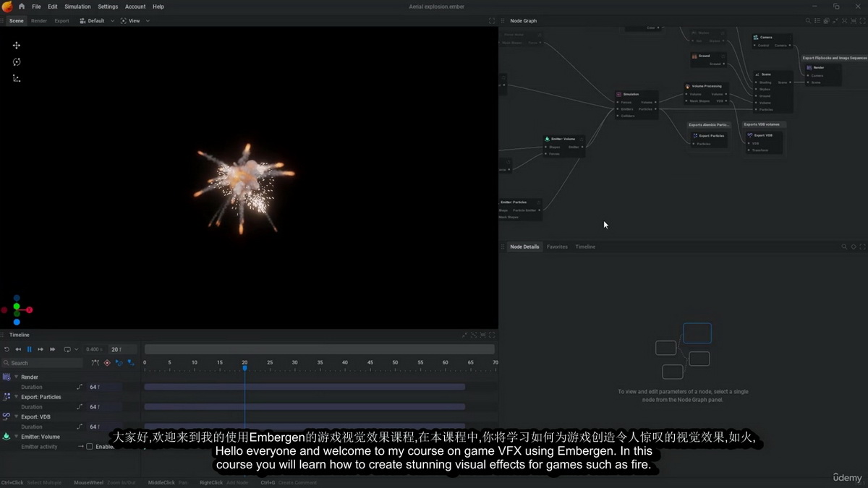The height and width of the screenshot is (488, 868).
Task: Click the Render Duration 64 f value
Action: tap(103, 387)
